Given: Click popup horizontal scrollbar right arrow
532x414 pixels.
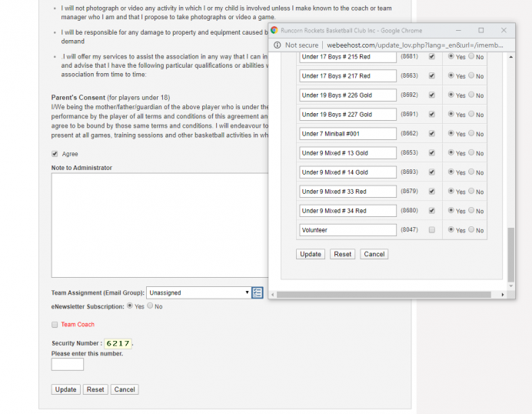Looking at the screenshot, I should pyautogui.click(x=503, y=295).
